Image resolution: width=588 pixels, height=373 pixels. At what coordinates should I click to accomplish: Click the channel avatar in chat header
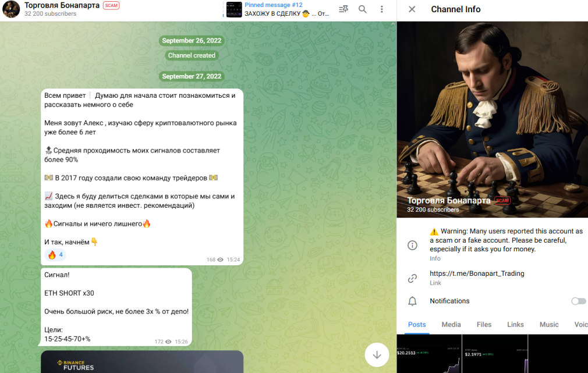(x=11, y=9)
